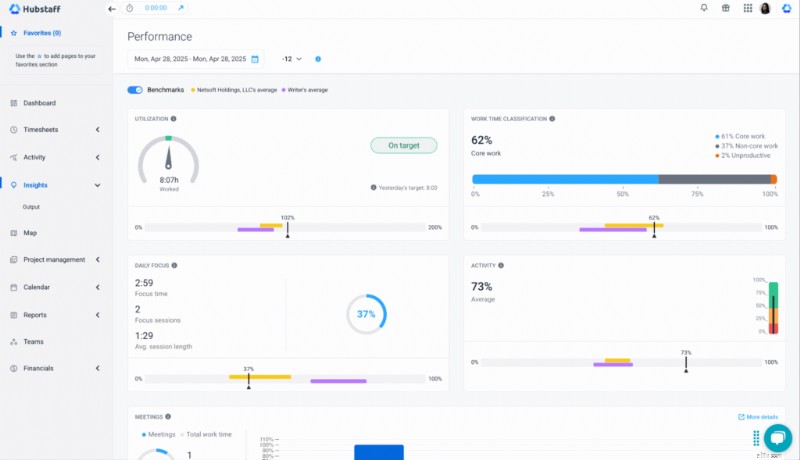
Task: Click the Utilization info icon
Action: pyautogui.click(x=173, y=119)
